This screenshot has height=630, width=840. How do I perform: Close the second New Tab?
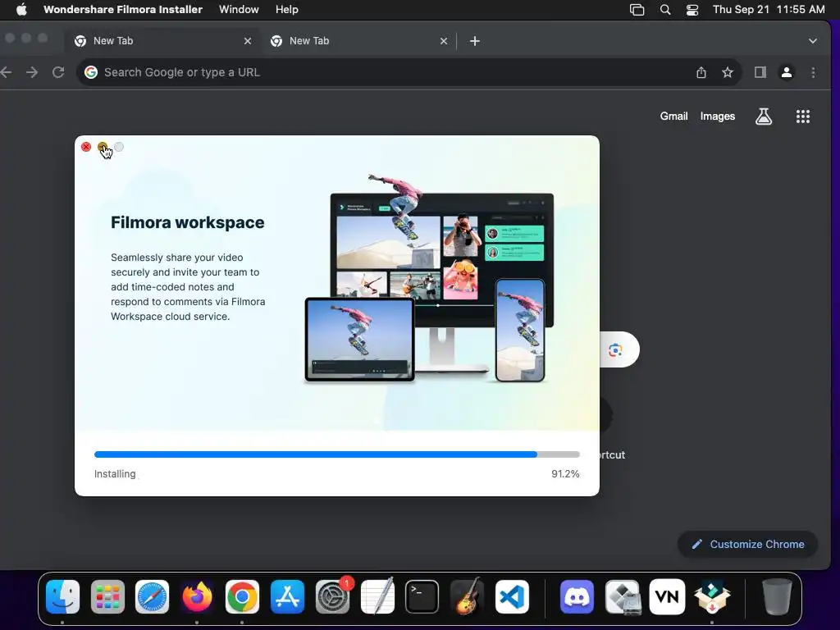[444, 41]
